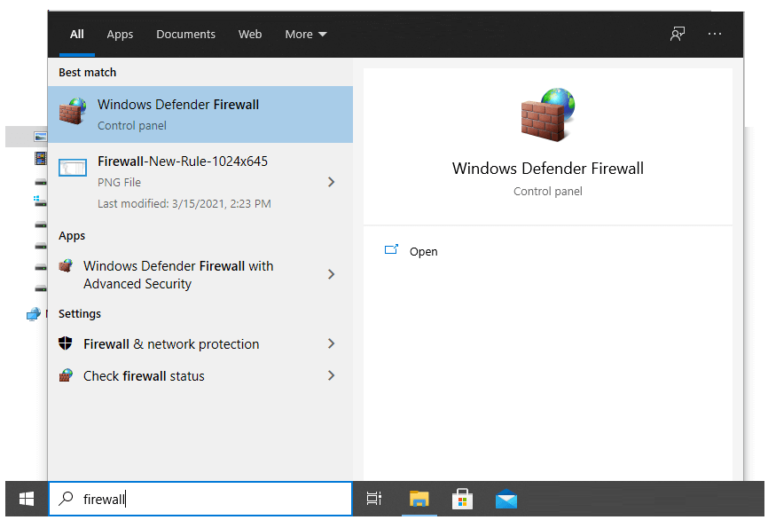
Task: Switch to the Documents tab
Action: click(x=186, y=34)
